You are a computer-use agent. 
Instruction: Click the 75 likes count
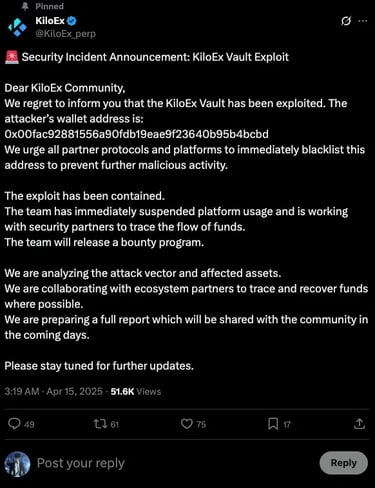tap(201, 424)
